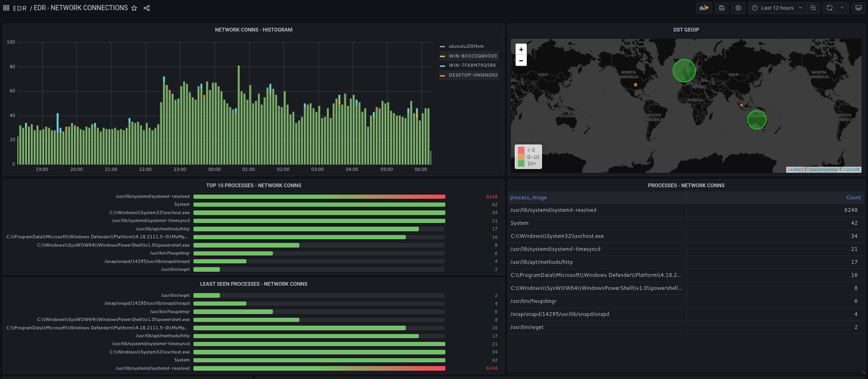Expand the refresh interval dropdown
868x379 pixels.
(x=842, y=8)
